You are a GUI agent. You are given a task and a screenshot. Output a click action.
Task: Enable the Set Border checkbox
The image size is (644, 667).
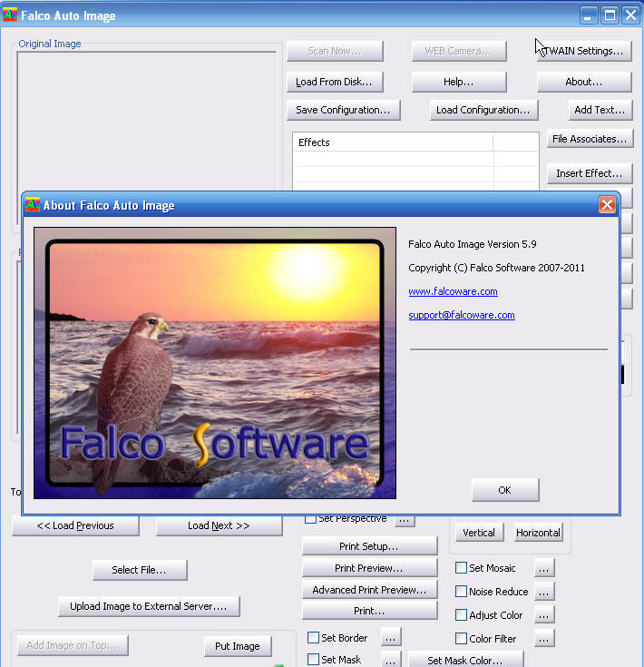(313, 638)
